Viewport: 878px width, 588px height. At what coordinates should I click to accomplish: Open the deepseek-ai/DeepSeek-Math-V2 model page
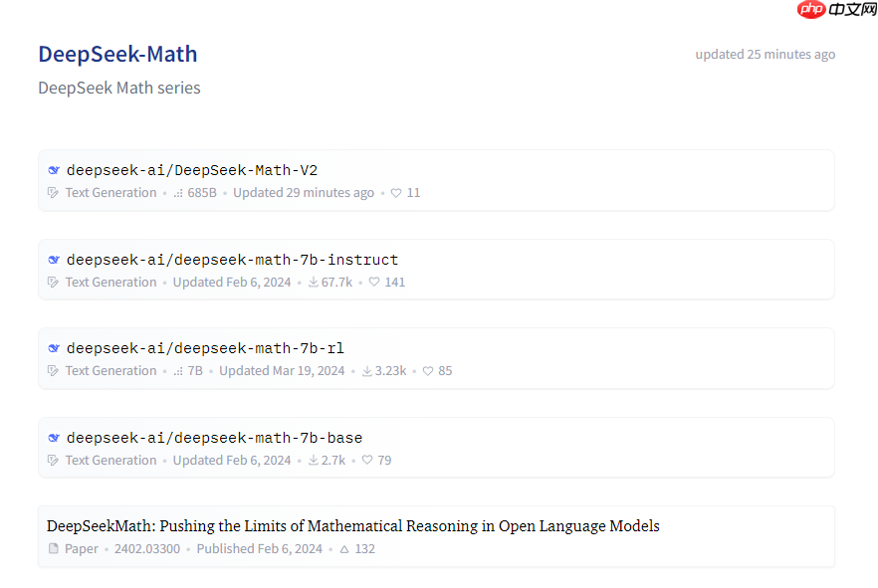point(192,169)
